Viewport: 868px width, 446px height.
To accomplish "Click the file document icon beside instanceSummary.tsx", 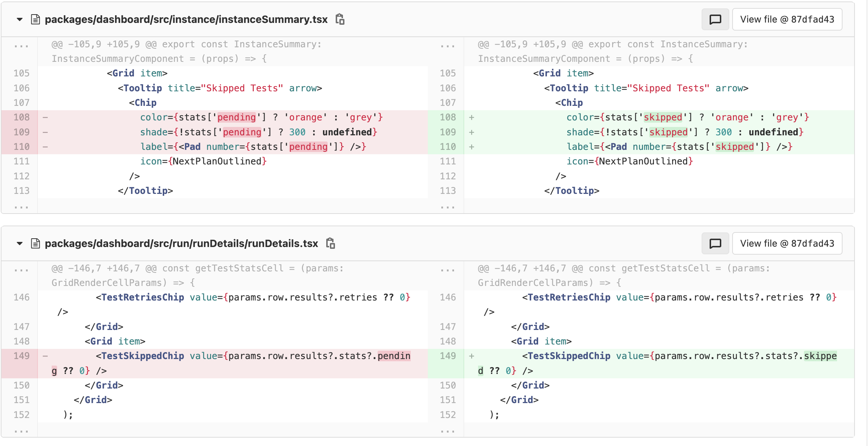I will (35, 19).
